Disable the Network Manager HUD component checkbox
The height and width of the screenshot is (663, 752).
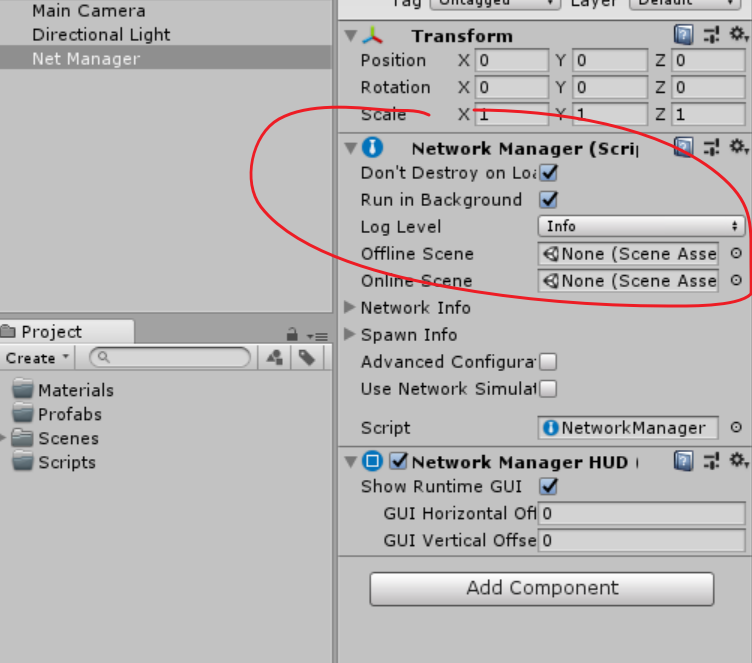(399, 461)
